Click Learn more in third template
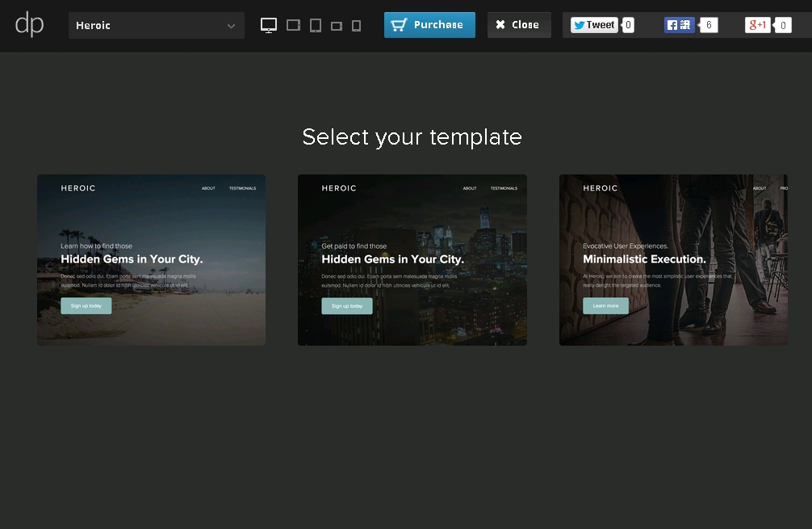The height and width of the screenshot is (529, 812). coord(605,306)
